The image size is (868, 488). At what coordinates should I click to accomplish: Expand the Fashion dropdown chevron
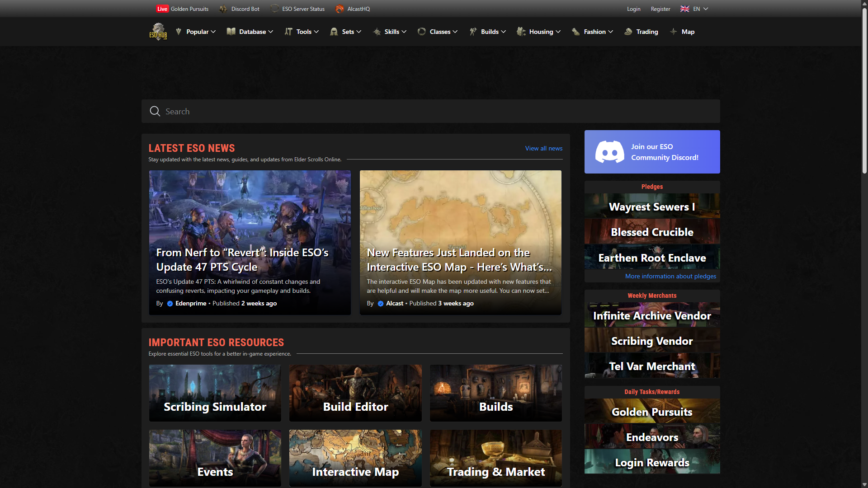click(611, 32)
